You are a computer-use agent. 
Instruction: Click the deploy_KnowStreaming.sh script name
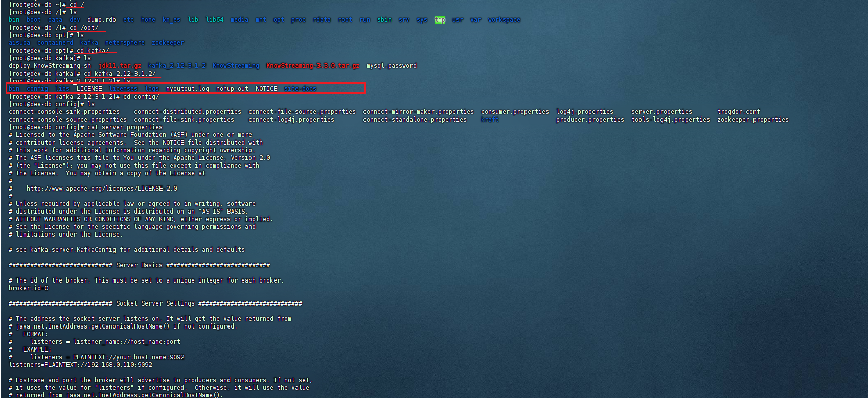tap(50, 66)
